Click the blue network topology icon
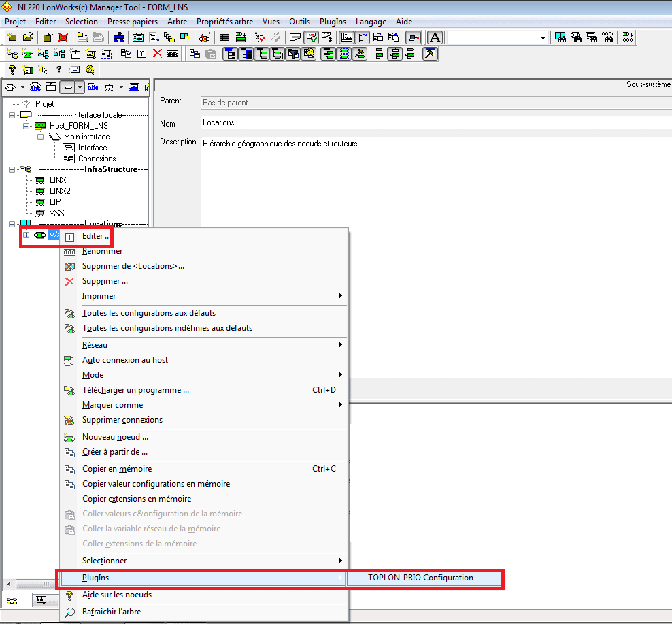 coord(118,37)
